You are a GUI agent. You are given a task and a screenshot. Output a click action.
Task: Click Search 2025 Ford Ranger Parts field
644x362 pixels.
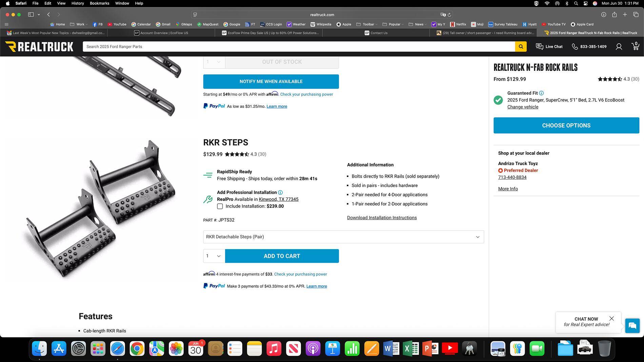299,46
